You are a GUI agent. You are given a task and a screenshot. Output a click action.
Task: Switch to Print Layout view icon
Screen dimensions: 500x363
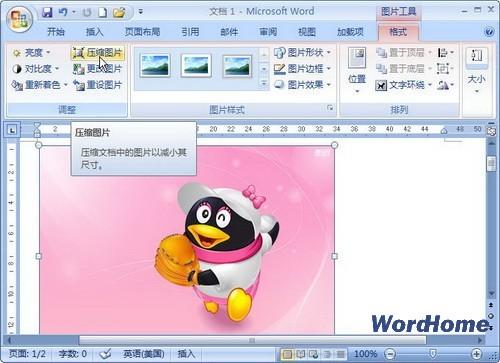click(x=287, y=354)
